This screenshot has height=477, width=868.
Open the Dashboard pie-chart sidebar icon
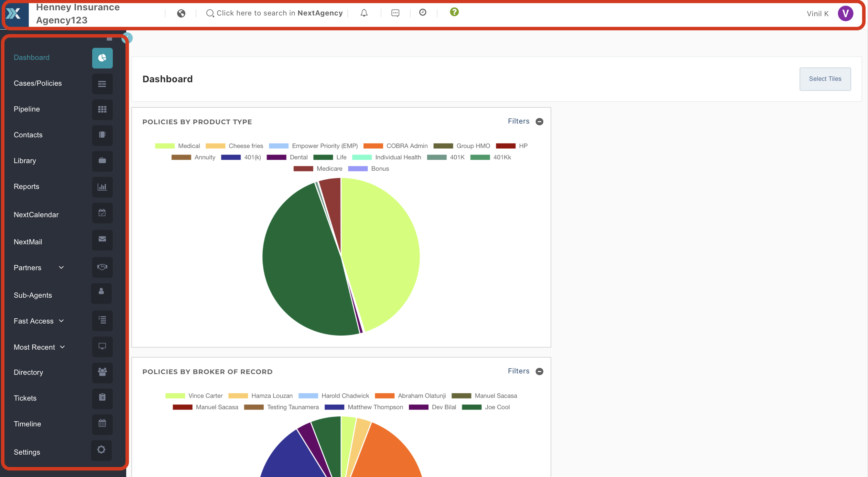(102, 58)
